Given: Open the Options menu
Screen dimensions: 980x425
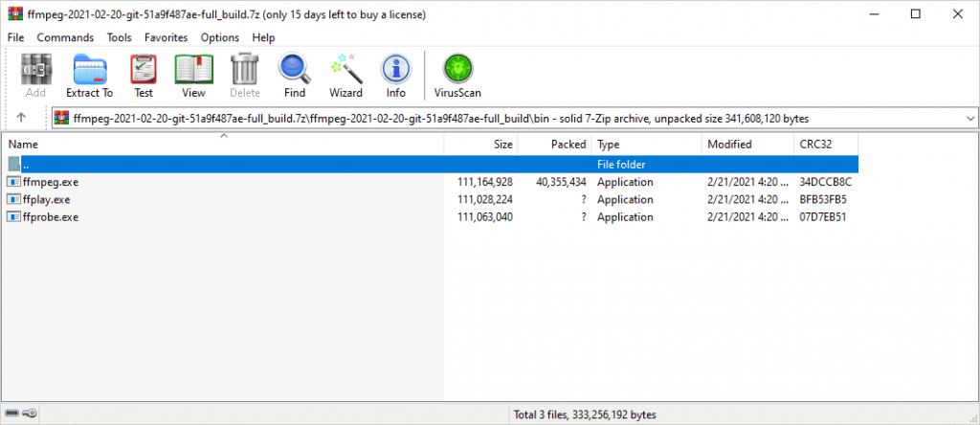Looking at the screenshot, I should [219, 37].
